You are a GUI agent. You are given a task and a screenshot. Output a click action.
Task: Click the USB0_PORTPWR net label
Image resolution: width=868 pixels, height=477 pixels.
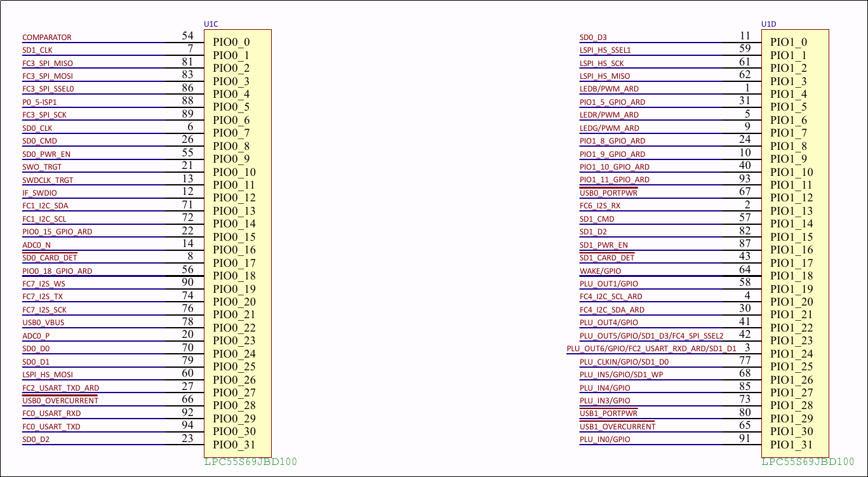(608, 193)
